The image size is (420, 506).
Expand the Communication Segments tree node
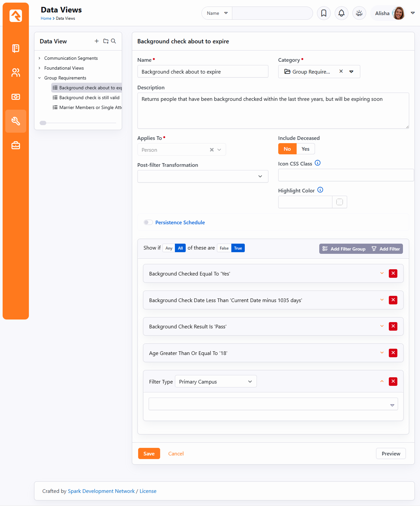[x=39, y=58]
